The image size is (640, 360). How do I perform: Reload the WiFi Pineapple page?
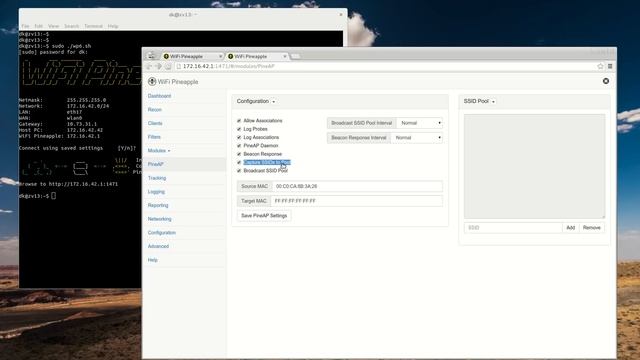[x=168, y=66]
